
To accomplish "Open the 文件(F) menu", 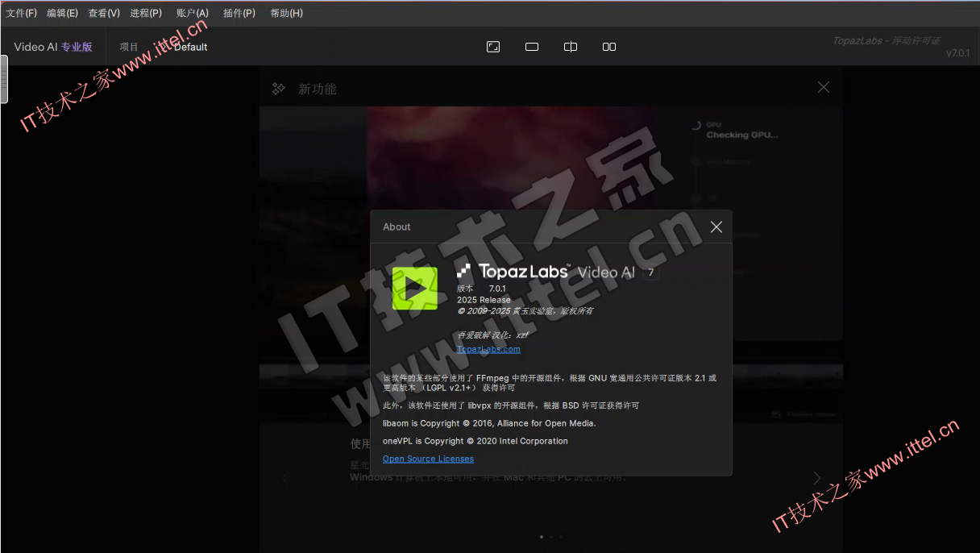I will point(22,13).
